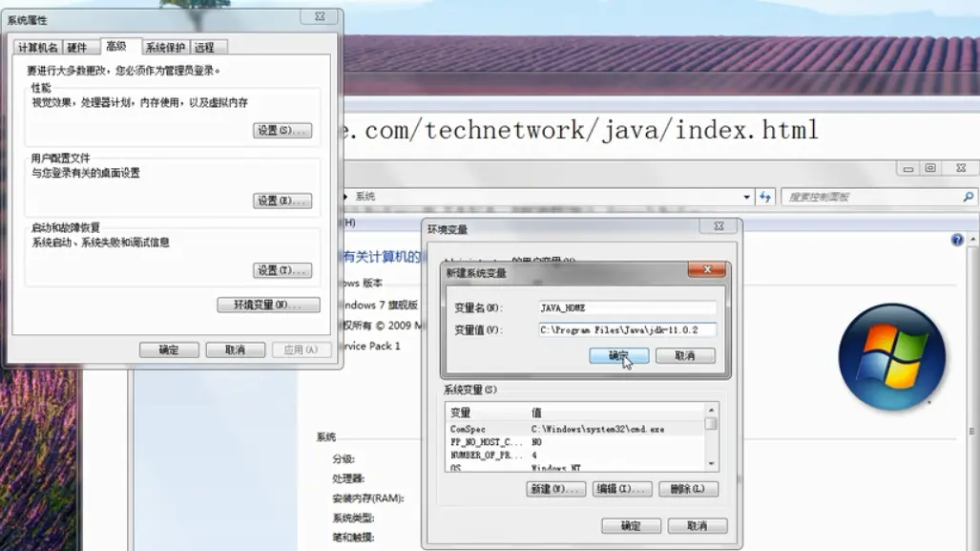Viewport: 980px width, 551px height.
Task: Cancel the System Properties dialog
Action: [x=235, y=350]
